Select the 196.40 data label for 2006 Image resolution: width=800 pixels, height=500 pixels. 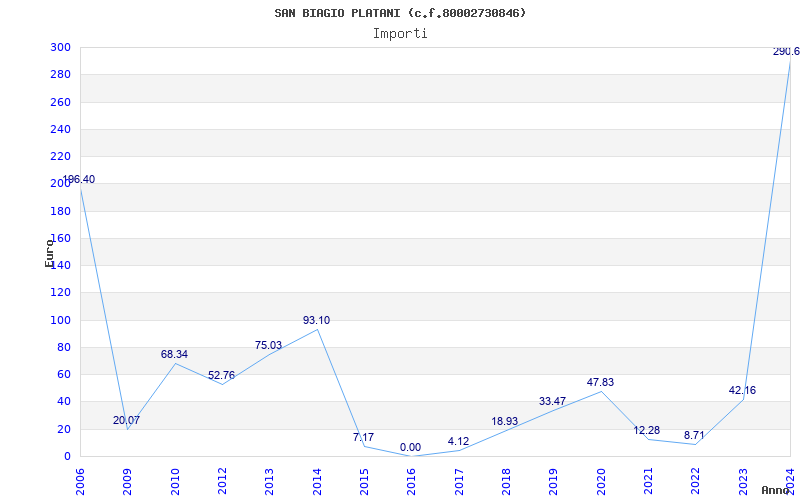[79, 180]
